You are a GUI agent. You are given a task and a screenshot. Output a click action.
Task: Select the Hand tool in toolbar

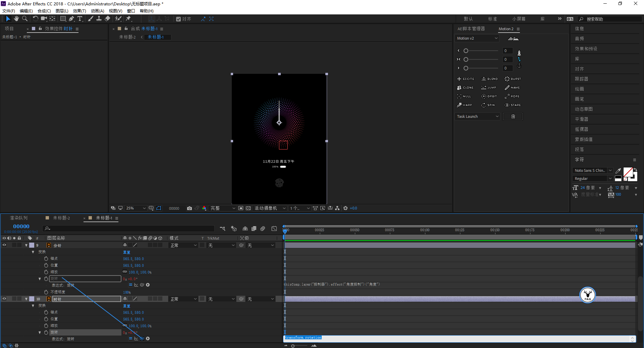[x=16, y=19]
